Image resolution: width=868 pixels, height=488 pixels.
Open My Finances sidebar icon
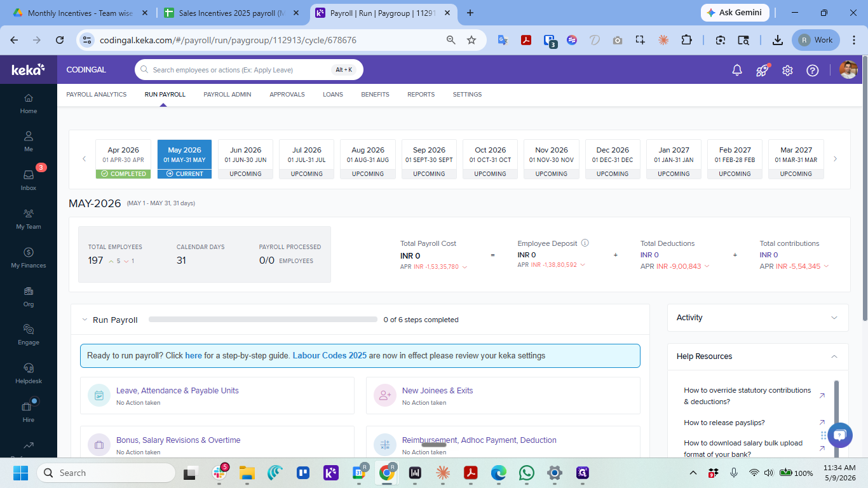click(x=29, y=257)
